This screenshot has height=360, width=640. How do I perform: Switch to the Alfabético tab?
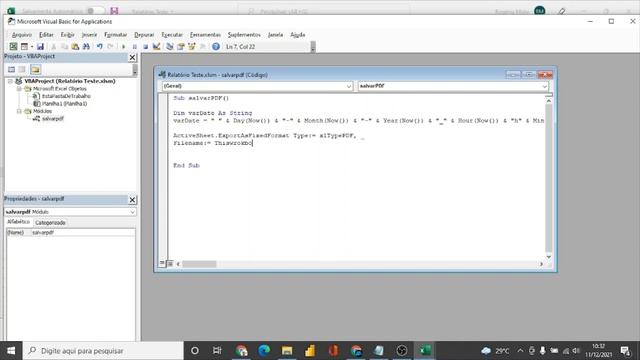pyautogui.click(x=18, y=222)
